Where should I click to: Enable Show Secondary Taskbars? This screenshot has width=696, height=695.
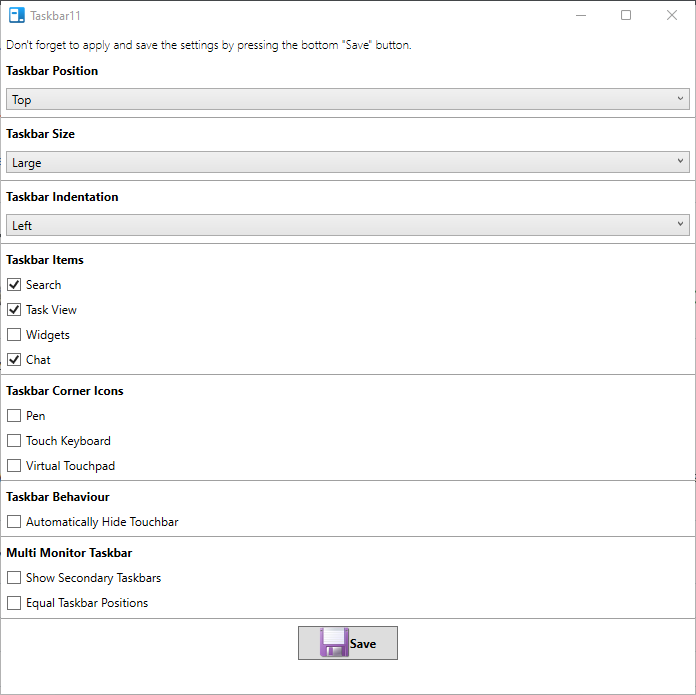point(14,578)
